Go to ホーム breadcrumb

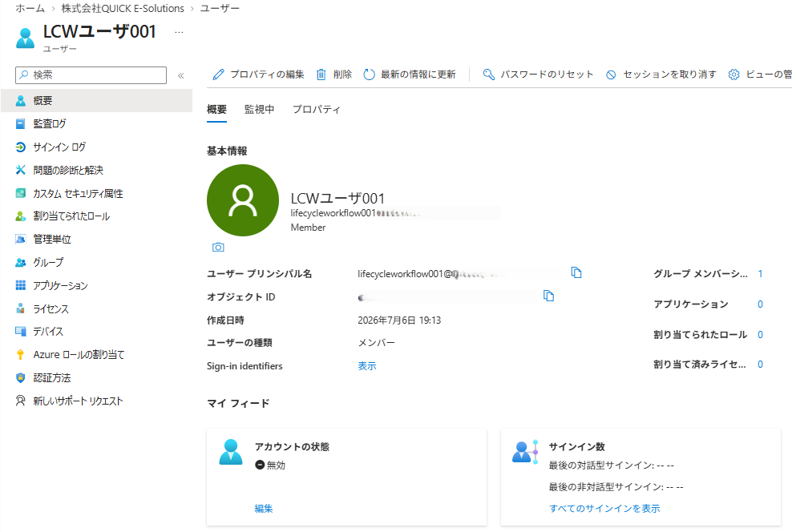click(30, 9)
